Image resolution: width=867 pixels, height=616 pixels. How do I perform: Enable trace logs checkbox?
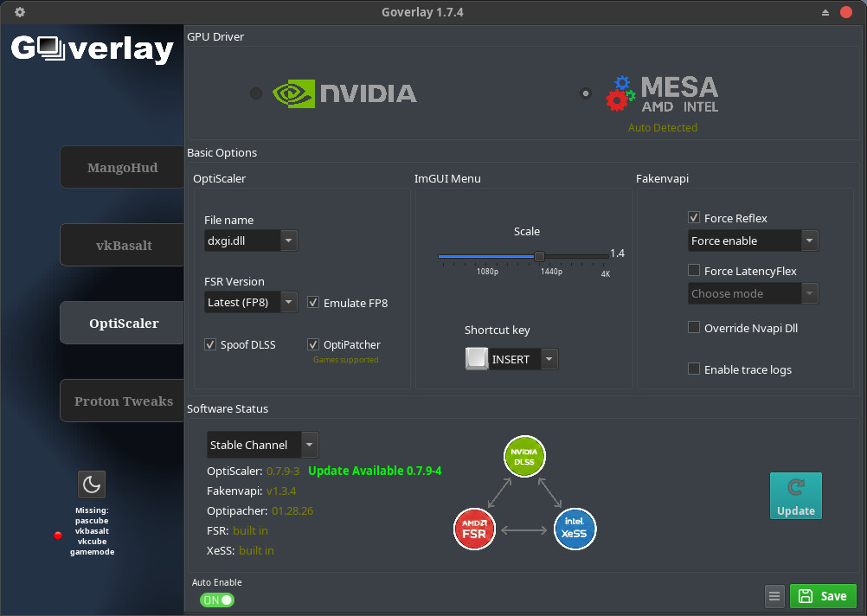tap(694, 369)
